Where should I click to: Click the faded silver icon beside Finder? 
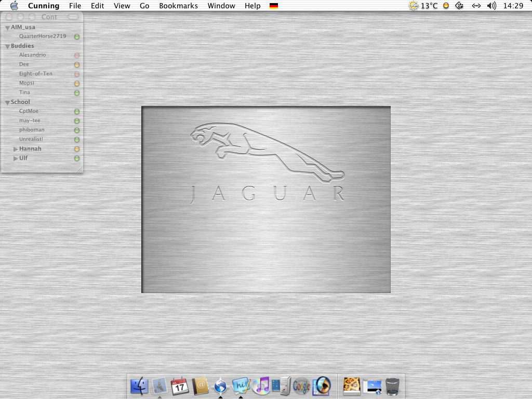click(x=159, y=386)
